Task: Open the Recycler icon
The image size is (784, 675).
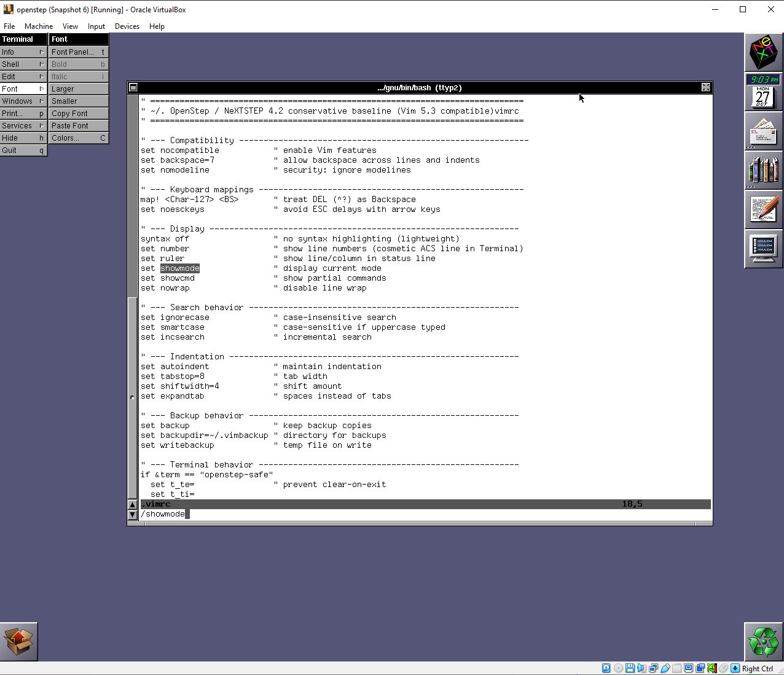Action: tap(763, 642)
